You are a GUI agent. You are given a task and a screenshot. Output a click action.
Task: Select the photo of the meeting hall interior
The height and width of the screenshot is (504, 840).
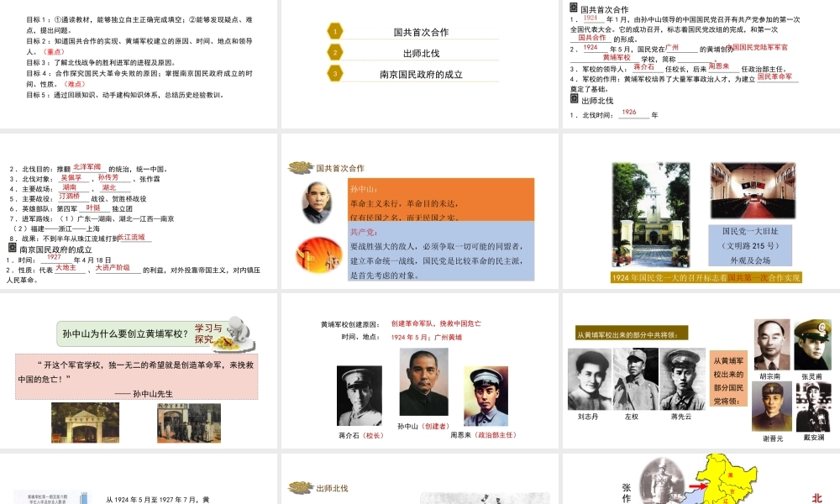tap(753, 190)
